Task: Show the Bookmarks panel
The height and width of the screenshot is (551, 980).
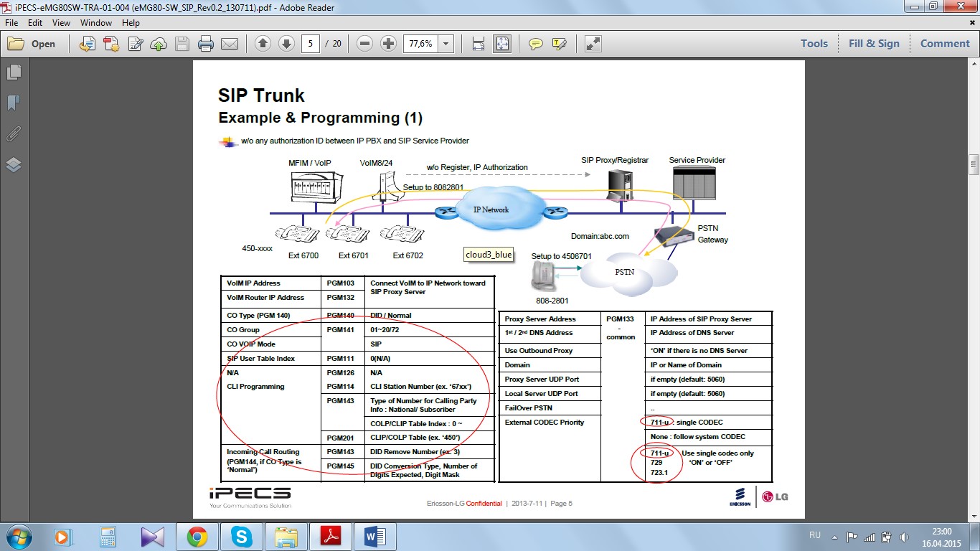Action: click(13, 103)
